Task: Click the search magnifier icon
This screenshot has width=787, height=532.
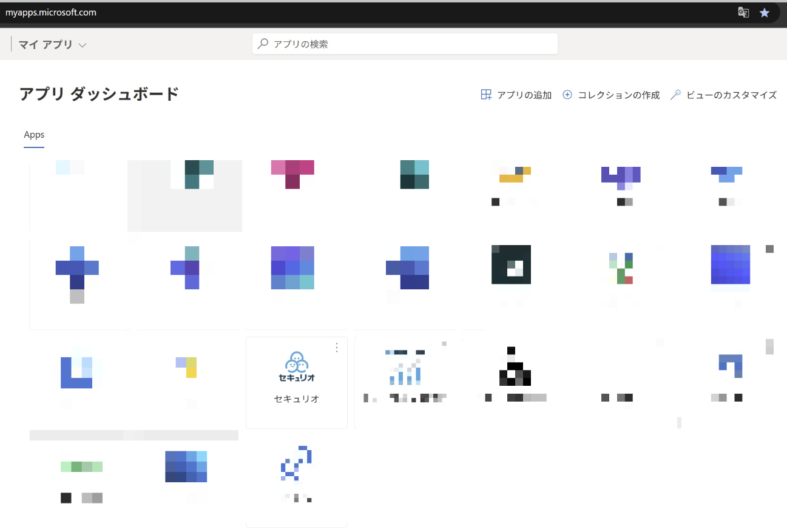Action: (x=263, y=44)
